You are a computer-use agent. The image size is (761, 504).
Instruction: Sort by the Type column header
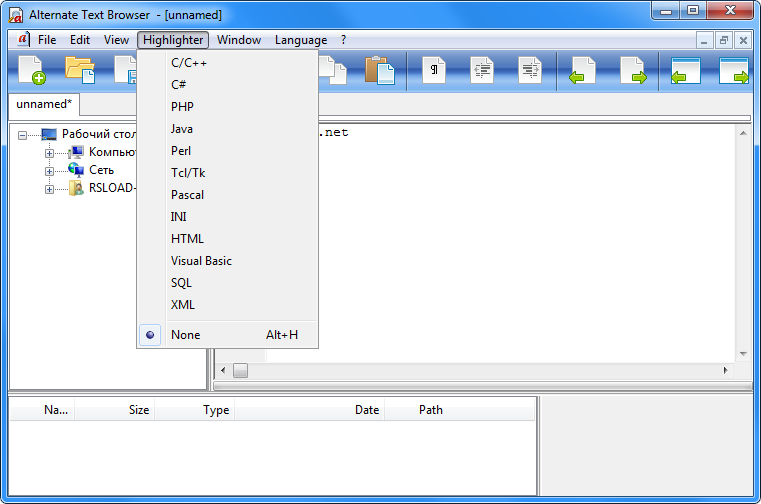(195, 410)
